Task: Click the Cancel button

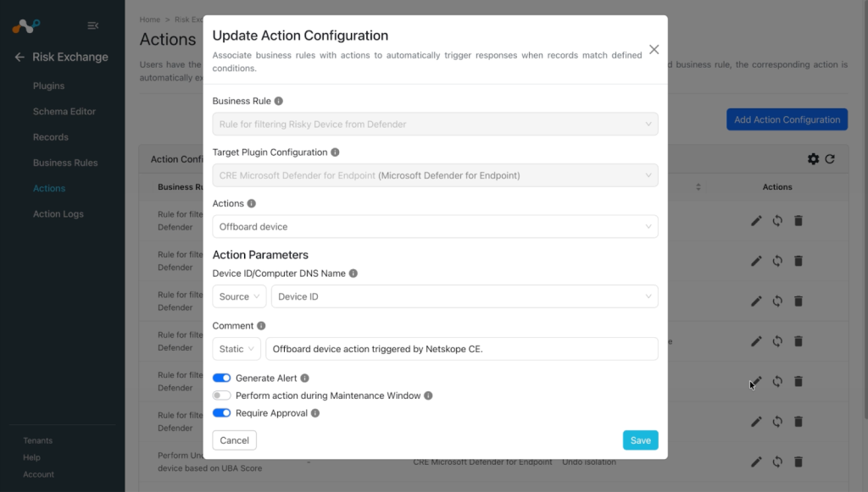Action: pos(234,440)
